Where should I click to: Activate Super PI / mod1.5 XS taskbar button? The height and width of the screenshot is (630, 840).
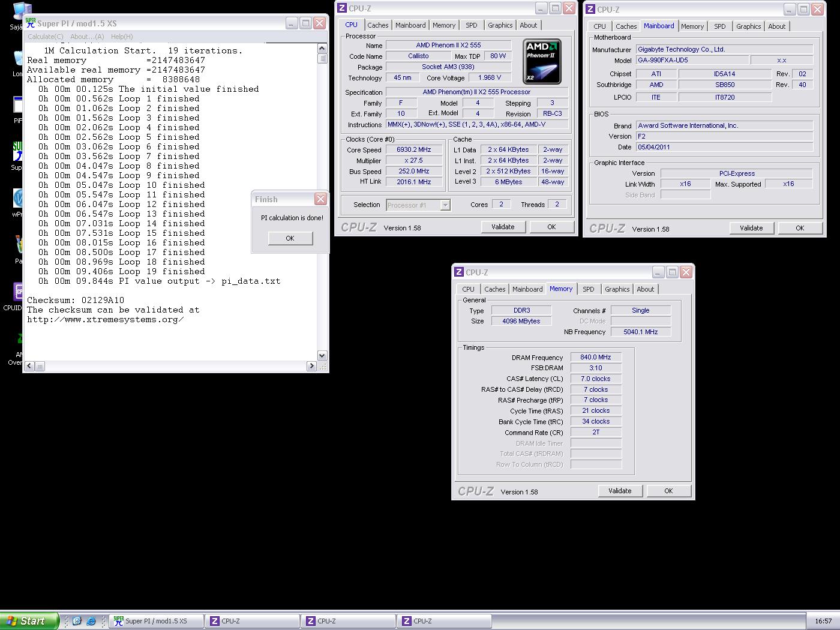157,621
